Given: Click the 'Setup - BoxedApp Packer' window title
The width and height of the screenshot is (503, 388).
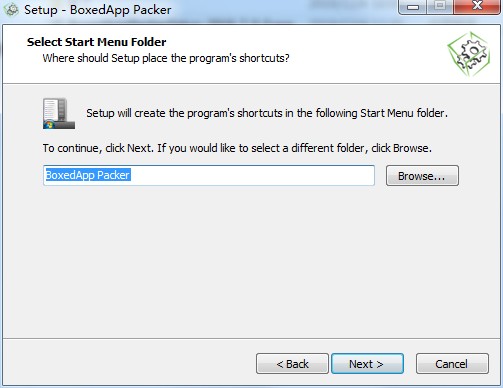Looking at the screenshot, I should (x=98, y=10).
